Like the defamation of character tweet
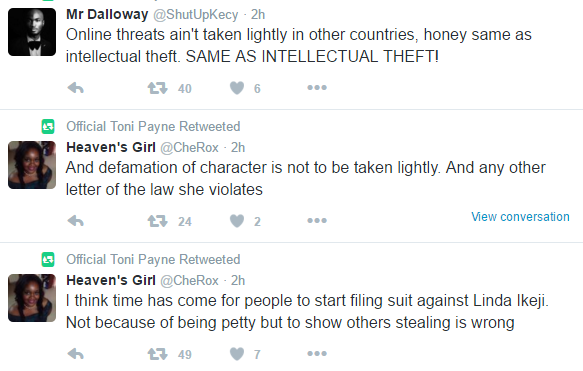This screenshot has width=583, height=371. pyautogui.click(x=237, y=221)
